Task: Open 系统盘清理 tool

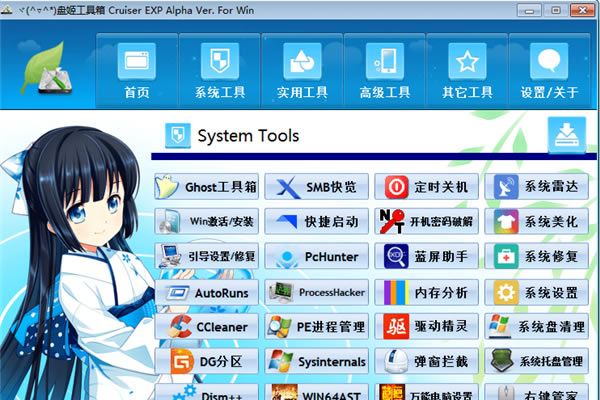Action: pyautogui.click(x=536, y=327)
